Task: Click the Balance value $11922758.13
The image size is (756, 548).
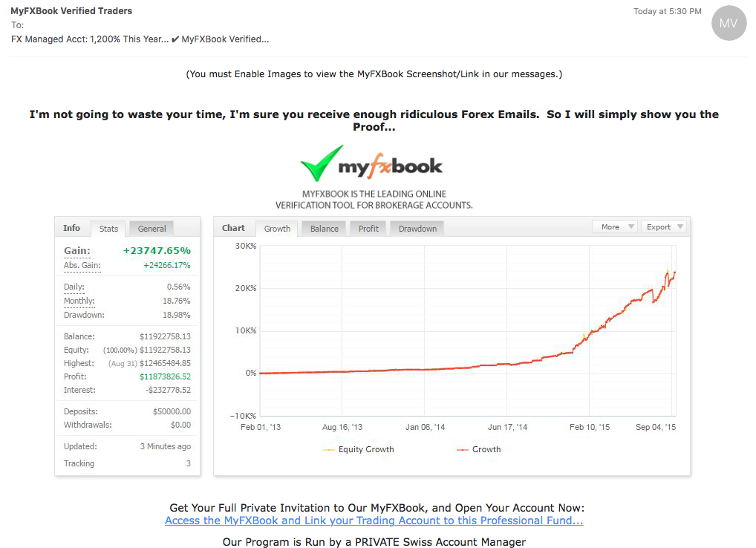Action: click(165, 336)
